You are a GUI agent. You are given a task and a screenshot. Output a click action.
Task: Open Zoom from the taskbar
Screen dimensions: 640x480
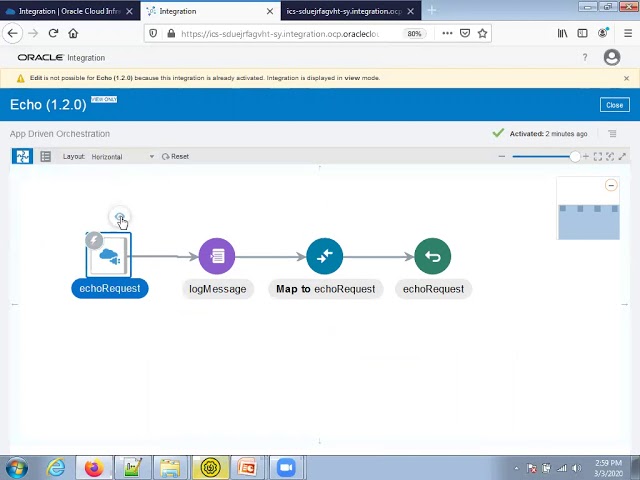coord(286,468)
